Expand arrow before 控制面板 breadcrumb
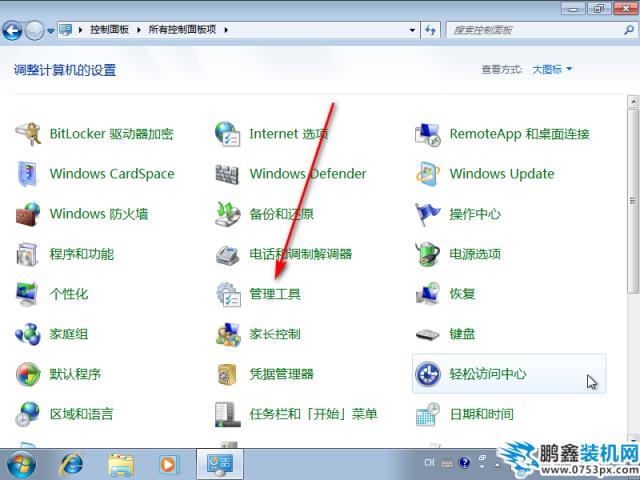Image resolution: width=640 pixels, height=480 pixels. point(80,30)
